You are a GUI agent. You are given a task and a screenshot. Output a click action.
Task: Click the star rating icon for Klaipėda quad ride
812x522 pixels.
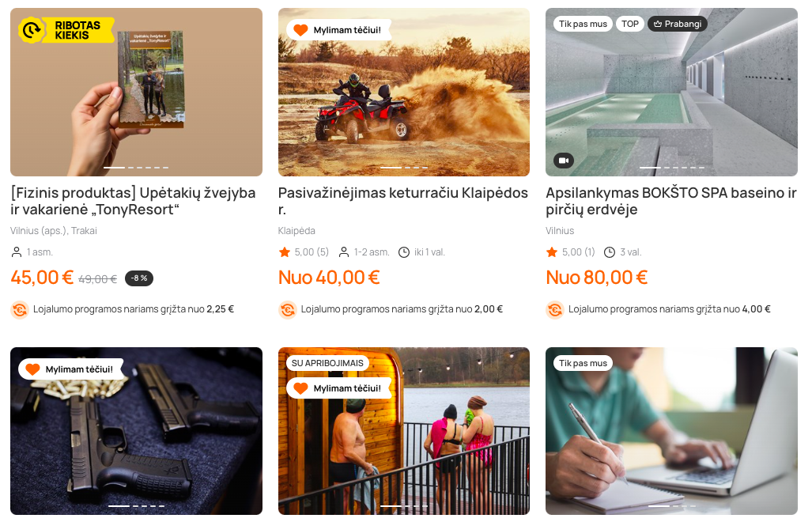285,252
